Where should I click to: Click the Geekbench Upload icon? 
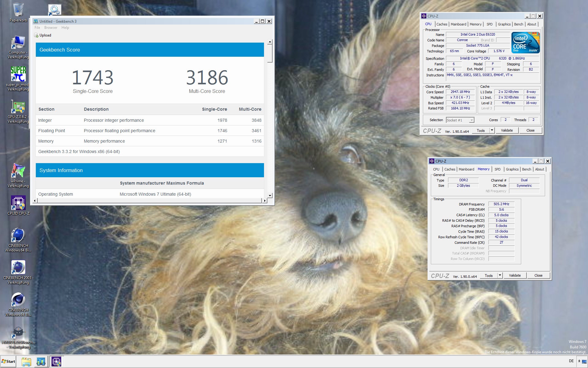pos(36,35)
